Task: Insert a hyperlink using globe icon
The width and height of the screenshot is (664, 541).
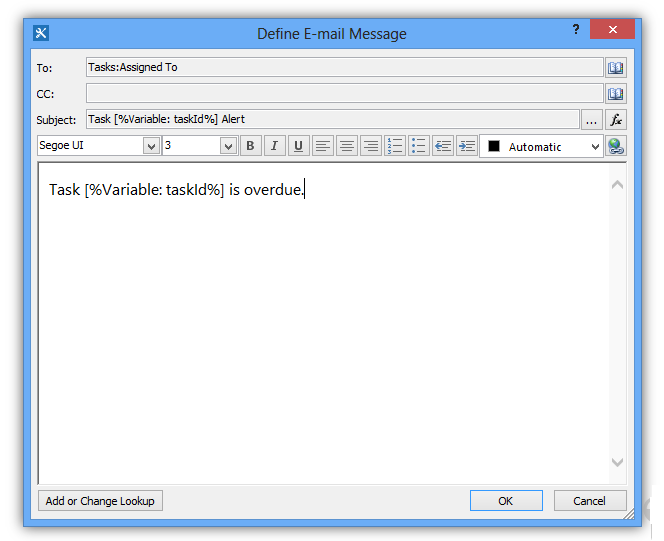Action: click(616, 146)
